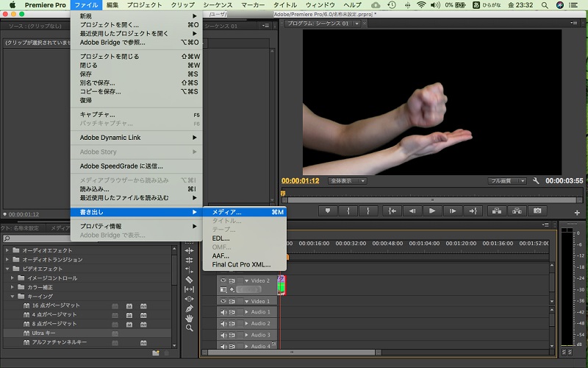This screenshot has height=368, width=588.
Task: Select the Zoom magnifier tool
Action: click(x=190, y=328)
